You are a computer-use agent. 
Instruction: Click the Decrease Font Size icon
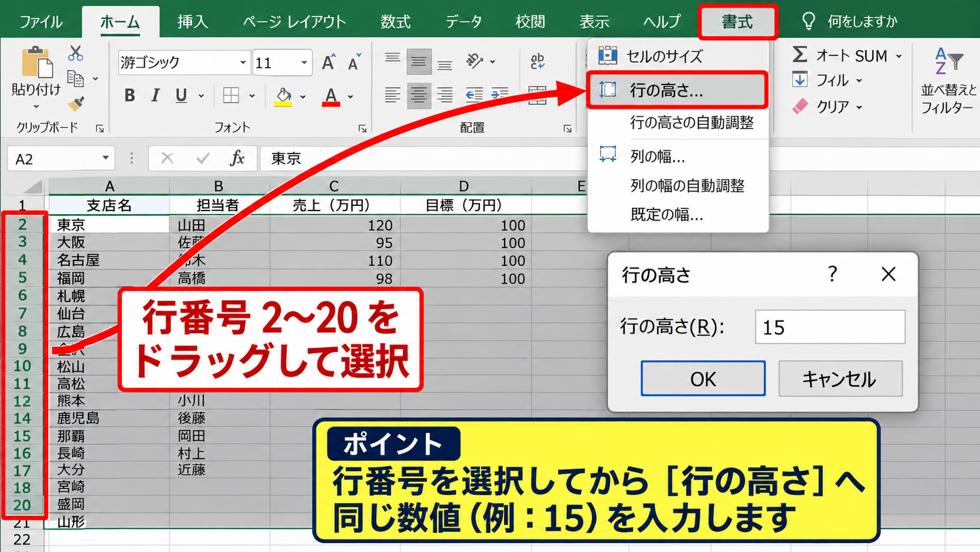click(354, 62)
